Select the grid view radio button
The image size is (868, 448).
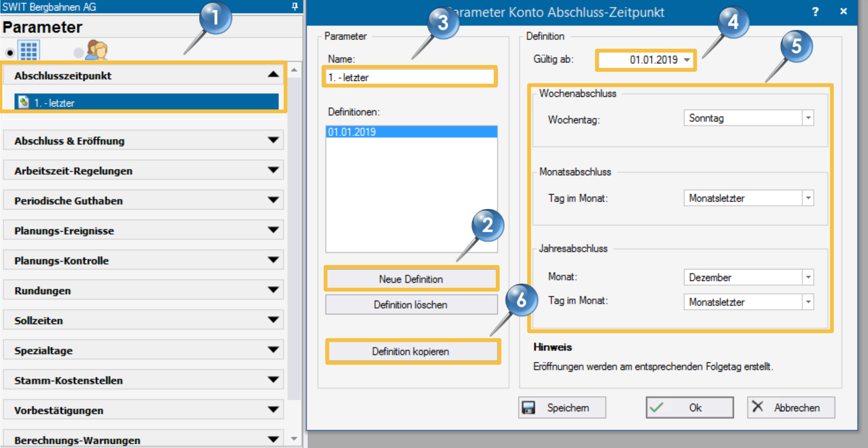10,53
